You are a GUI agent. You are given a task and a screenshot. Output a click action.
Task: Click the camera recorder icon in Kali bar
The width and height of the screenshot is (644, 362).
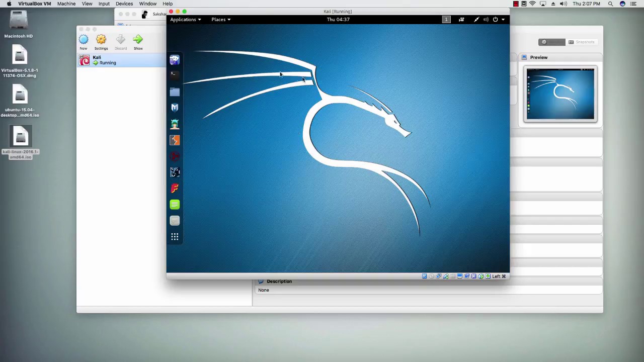tap(461, 20)
